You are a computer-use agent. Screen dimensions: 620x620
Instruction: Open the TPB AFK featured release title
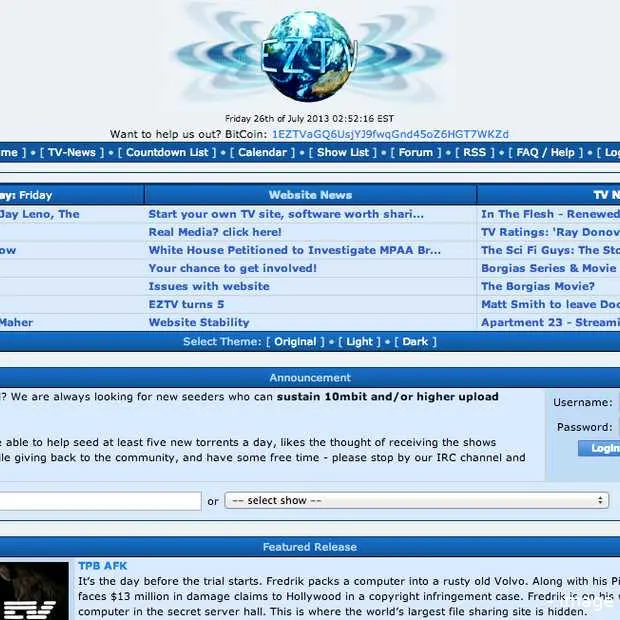102,566
